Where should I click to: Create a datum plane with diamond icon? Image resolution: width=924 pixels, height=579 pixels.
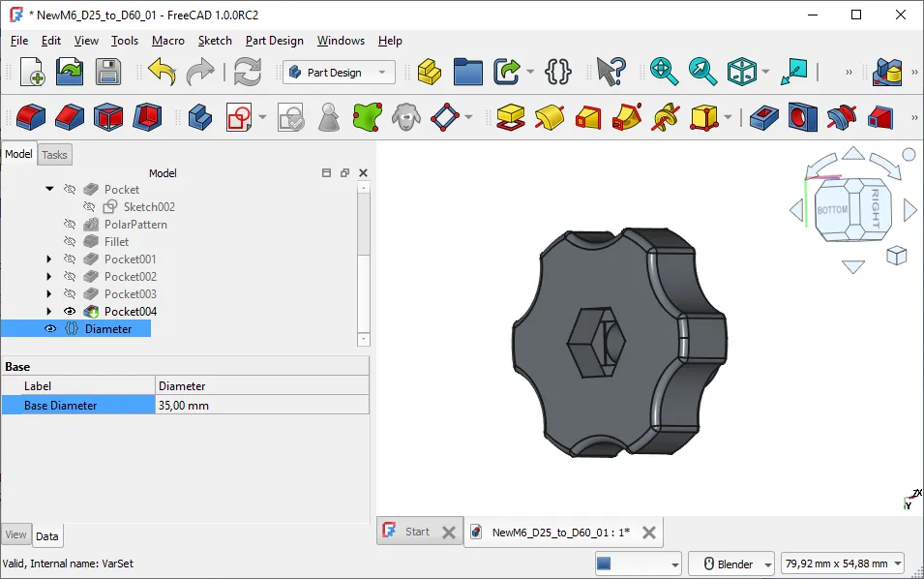445,117
